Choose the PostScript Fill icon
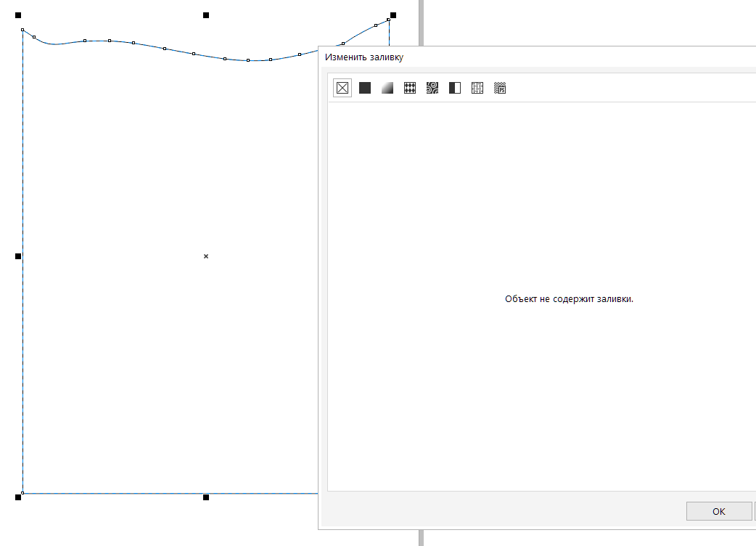Screen dimensions: 756x546 (x=500, y=88)
